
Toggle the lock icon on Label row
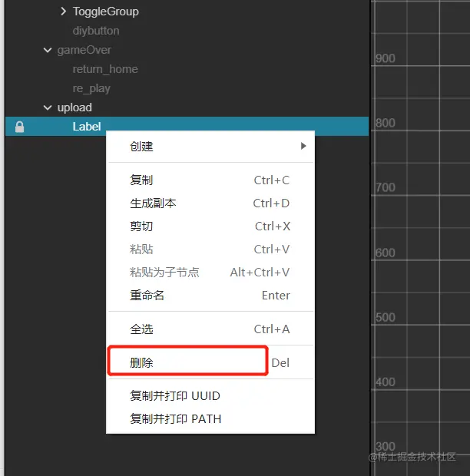(20, 127)
